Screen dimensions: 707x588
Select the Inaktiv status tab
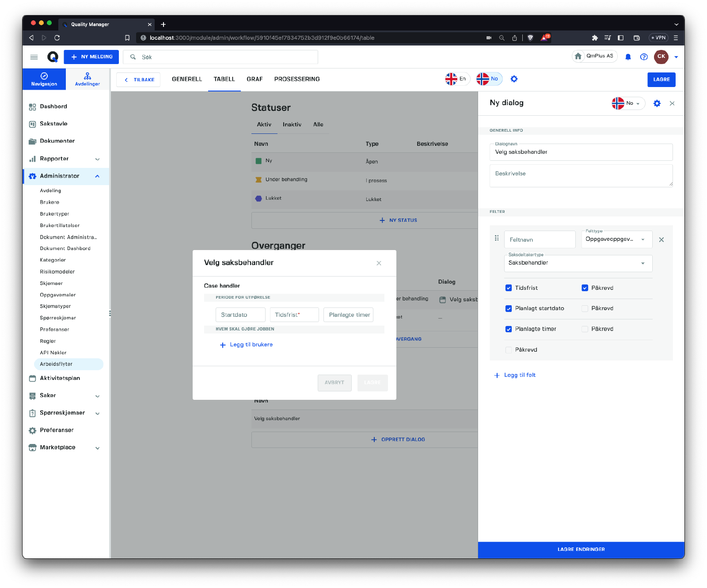[292, 125]
